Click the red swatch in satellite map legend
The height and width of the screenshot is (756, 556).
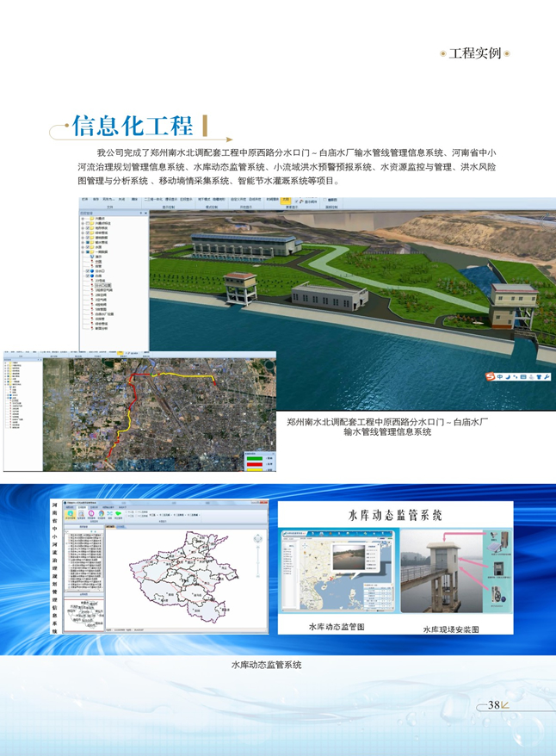[254, 465]
